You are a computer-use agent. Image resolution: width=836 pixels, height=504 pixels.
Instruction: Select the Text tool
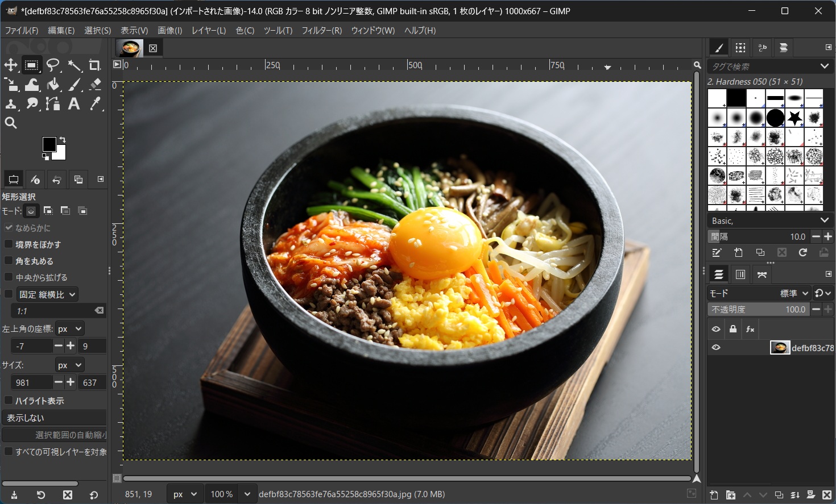[74, 104]
